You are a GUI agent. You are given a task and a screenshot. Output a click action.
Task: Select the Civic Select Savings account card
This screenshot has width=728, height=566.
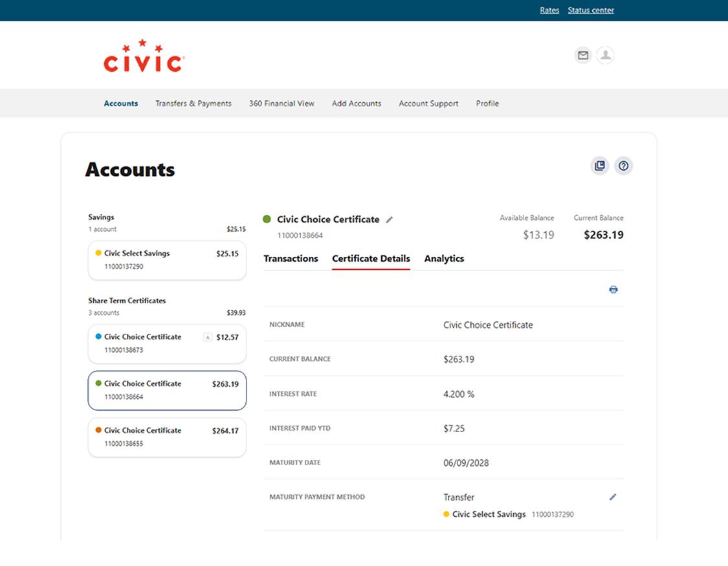click(x=166, y=259)
